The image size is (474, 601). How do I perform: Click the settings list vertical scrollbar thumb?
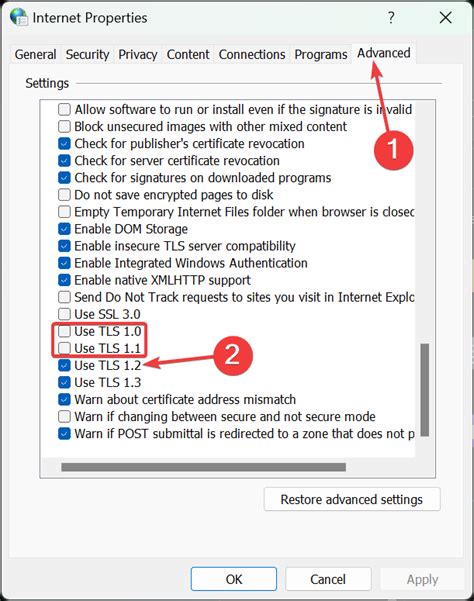[424, 390]
